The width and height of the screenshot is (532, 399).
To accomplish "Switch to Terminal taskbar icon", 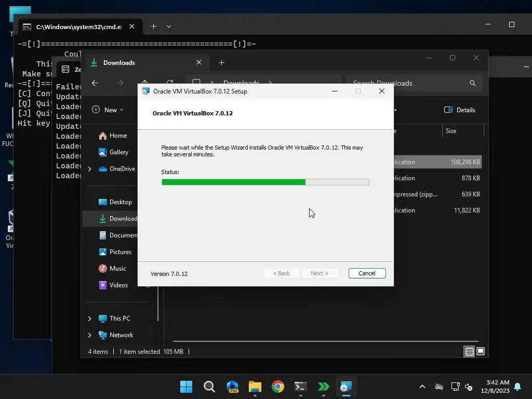I will point(301,387).
